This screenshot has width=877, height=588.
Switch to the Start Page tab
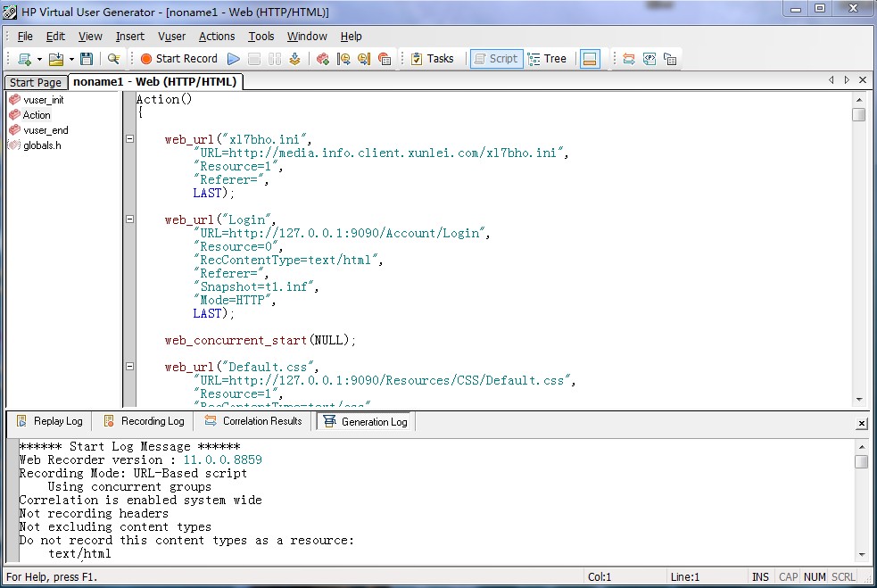click(x=36, y=82)
